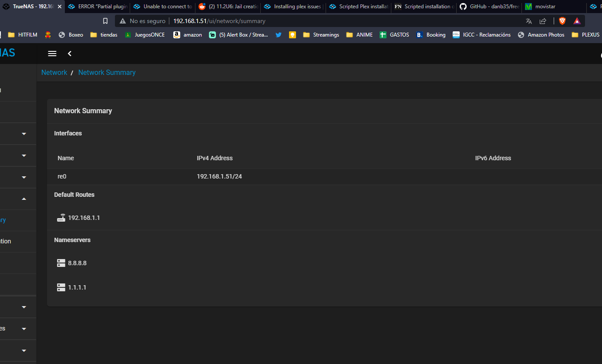602x364 pixels.
Task: Switch to the GitHub danb35 tab
Action: (x=489, y=7)
